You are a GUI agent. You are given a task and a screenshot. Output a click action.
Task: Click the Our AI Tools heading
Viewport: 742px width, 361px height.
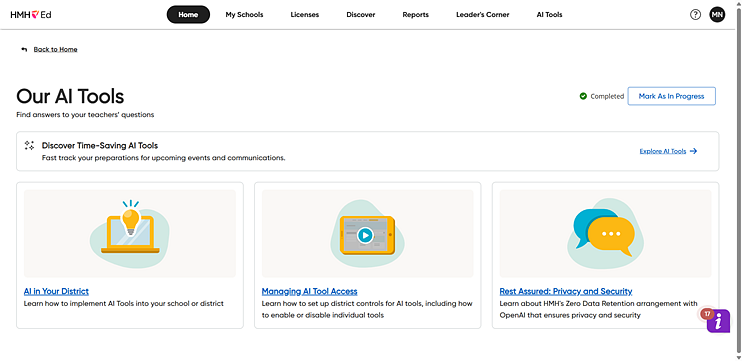[70, 97]
